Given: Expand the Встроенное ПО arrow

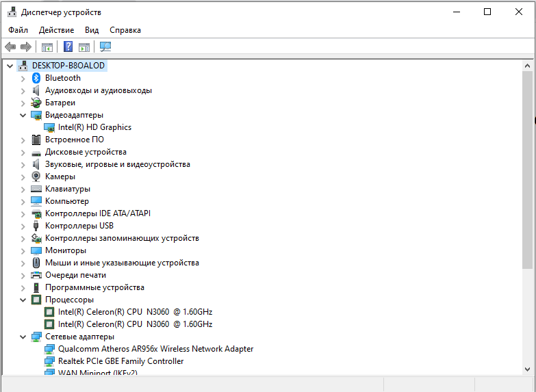Looking at the screenshot, I should pyautogui.click(x=23, y=140).
